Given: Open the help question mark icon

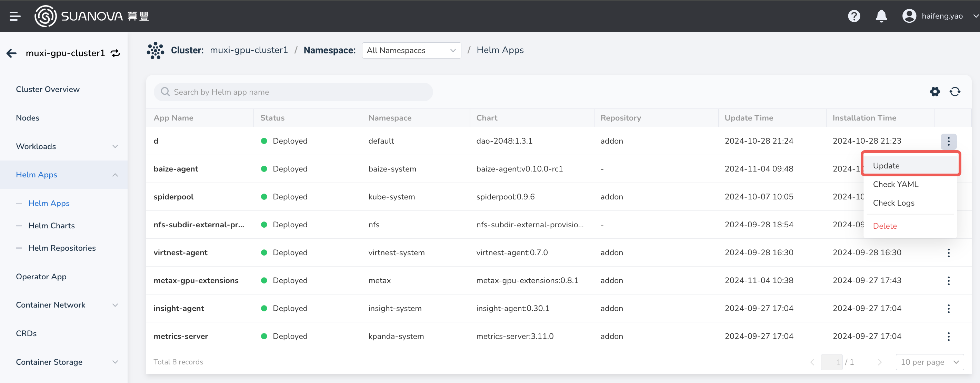Looking at the screenshot, I should pos(854,16).
